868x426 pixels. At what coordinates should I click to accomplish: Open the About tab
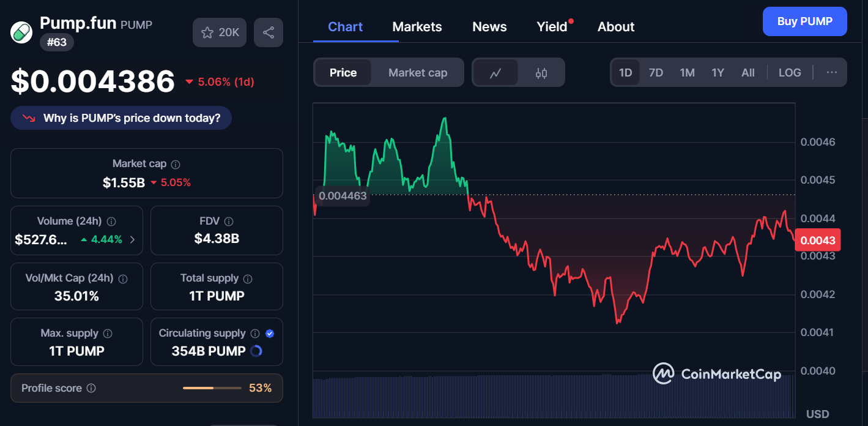tap(616, 27)
